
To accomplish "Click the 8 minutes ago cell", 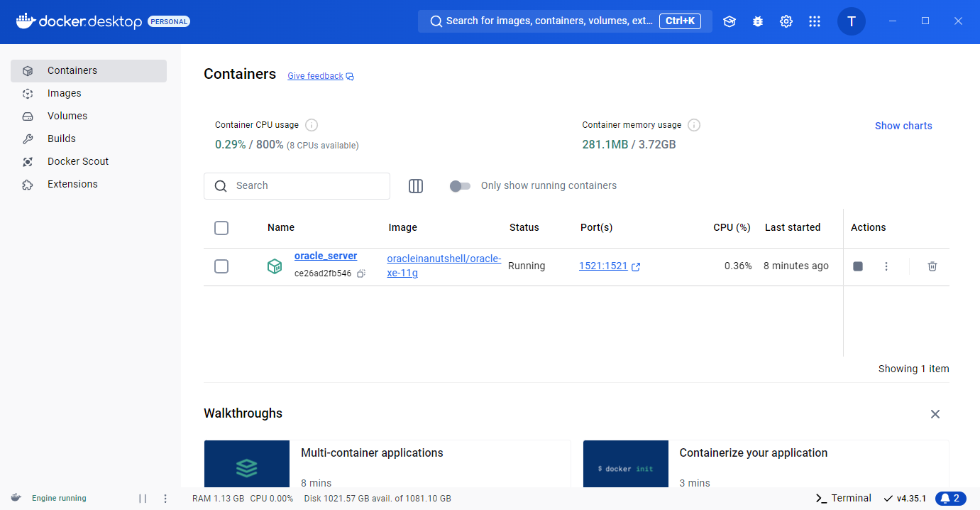I will [796, 266].
